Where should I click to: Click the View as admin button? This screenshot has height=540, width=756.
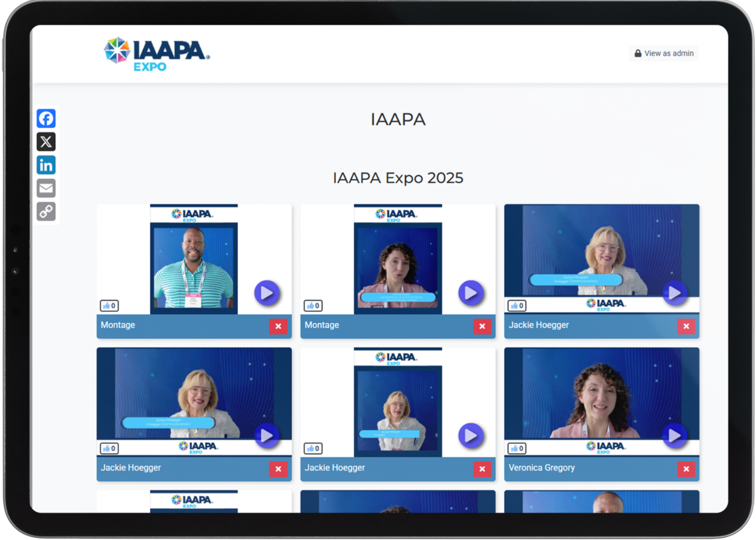664,53
